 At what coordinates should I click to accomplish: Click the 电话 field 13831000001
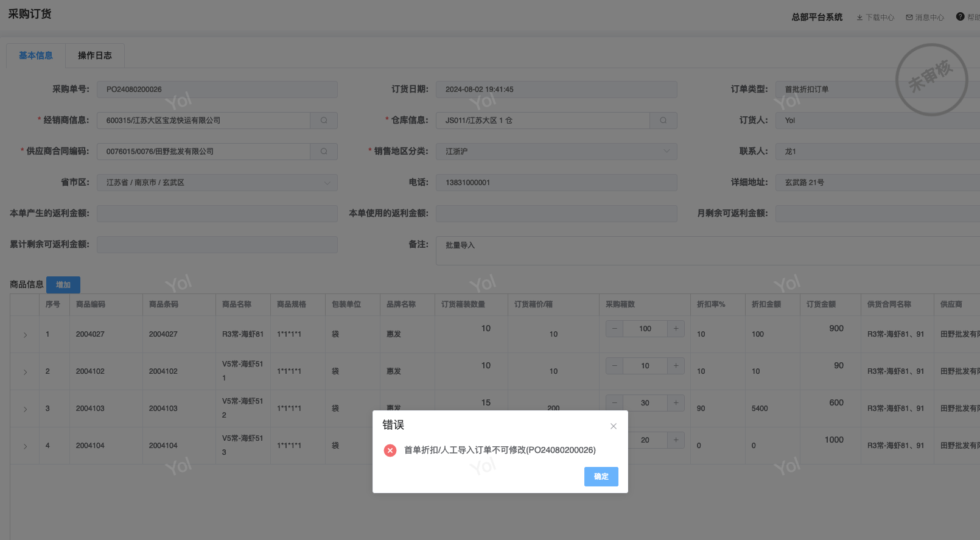click(x=556, y=183)
